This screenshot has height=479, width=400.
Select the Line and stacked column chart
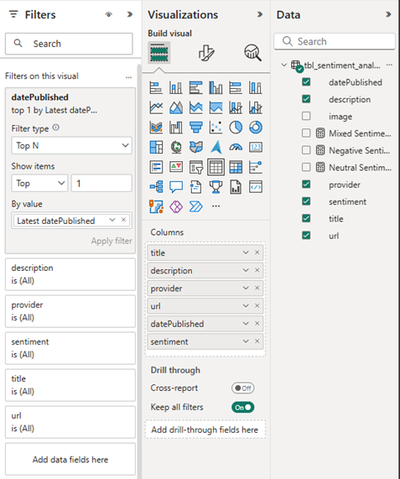point(236,108)
